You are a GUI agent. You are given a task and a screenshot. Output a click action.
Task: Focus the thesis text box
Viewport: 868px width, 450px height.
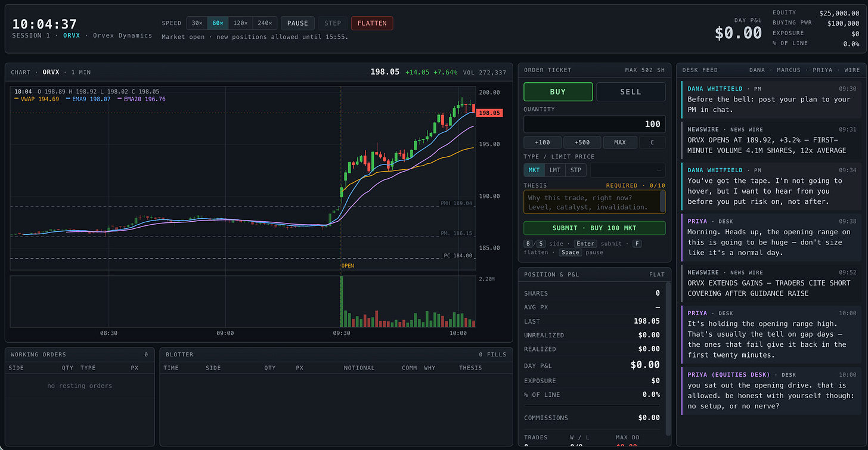click(594, 202)
